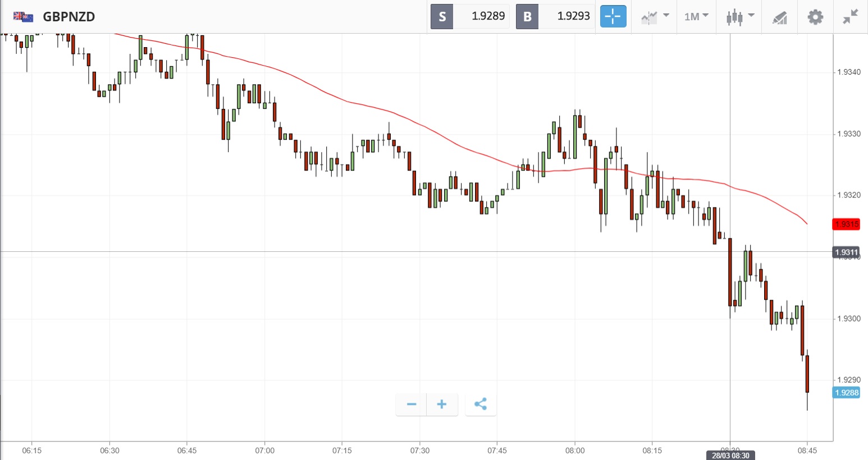
Task: Click the red 1.9315 moving average label
Action: 846,224
